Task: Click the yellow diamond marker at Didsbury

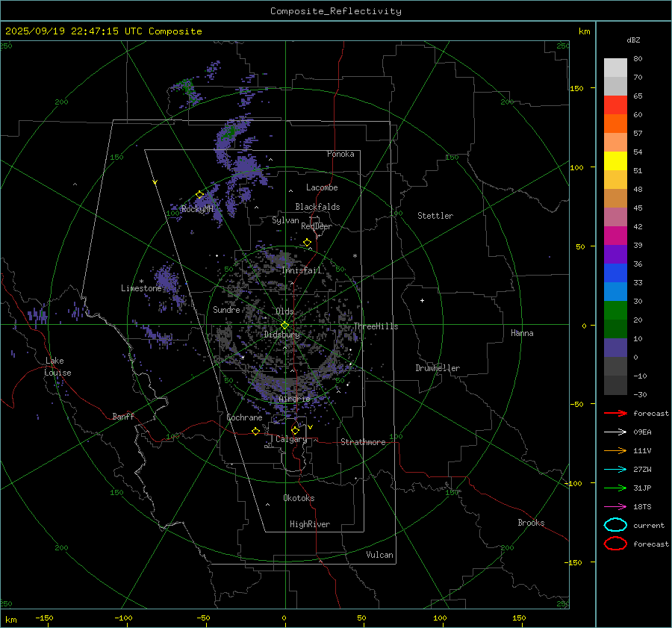Action: point(284,325)
